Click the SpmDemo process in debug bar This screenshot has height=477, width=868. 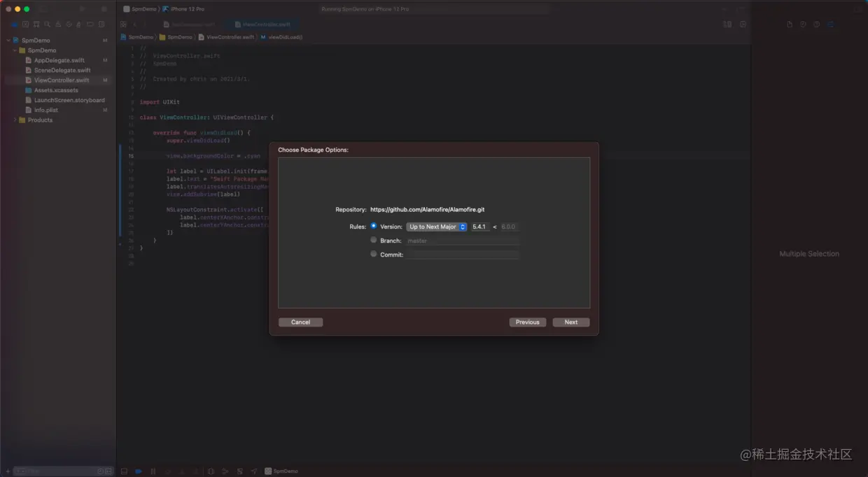281,471
